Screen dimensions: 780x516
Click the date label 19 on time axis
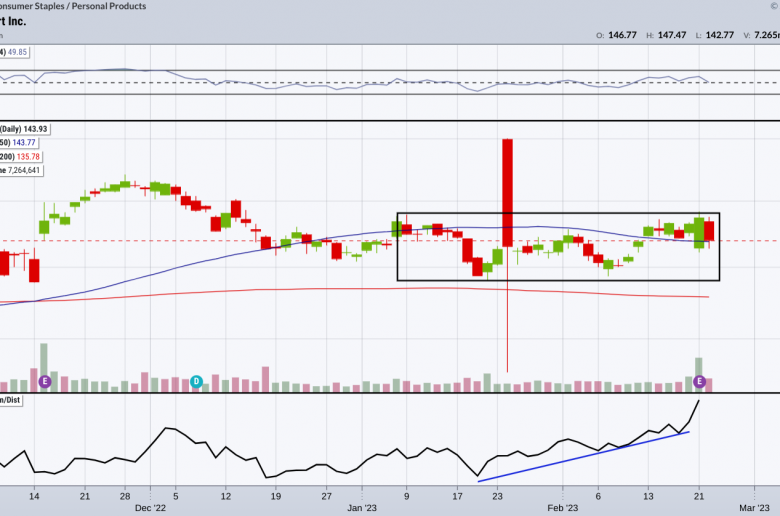276,496
